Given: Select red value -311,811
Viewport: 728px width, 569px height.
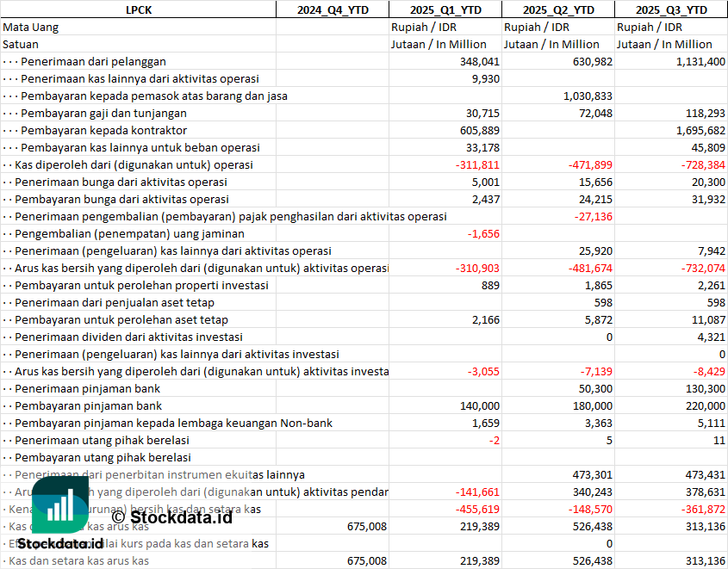Looking at the screenshot, I should (x=477, y=164).
